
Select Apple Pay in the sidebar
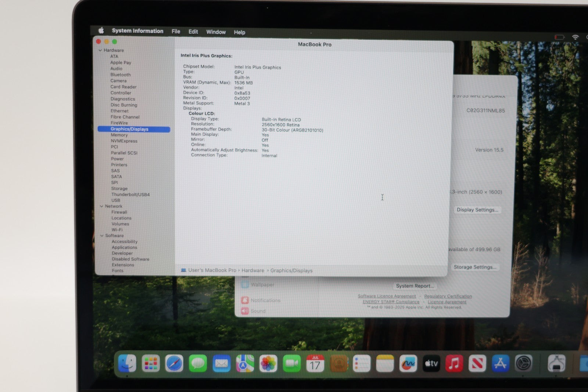click(x=121, y=63)
